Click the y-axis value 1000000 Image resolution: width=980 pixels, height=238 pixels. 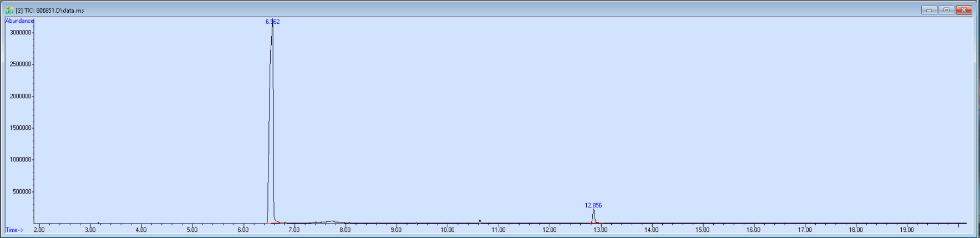pos(20,160)
